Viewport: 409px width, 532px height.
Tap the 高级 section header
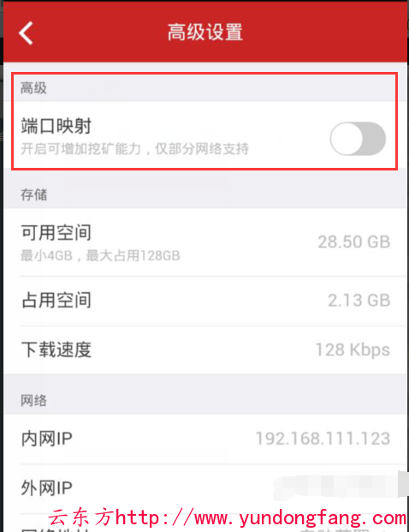(34, 88)
